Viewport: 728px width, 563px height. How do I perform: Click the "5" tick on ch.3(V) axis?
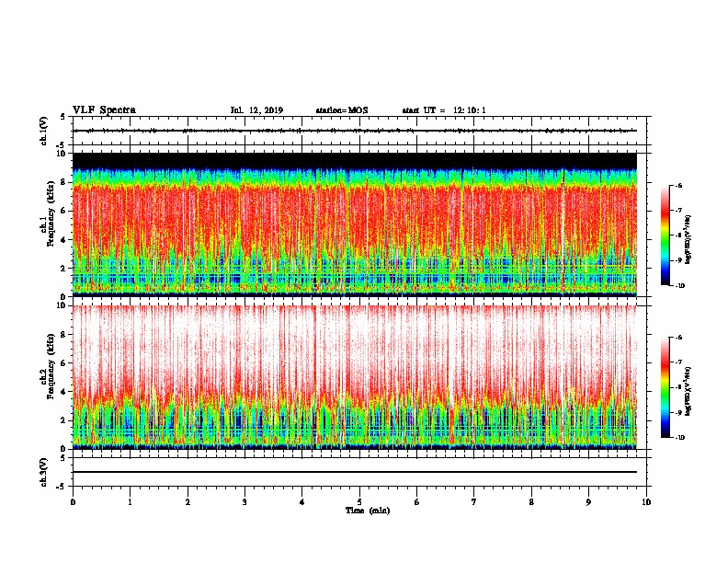coord(63,458)
